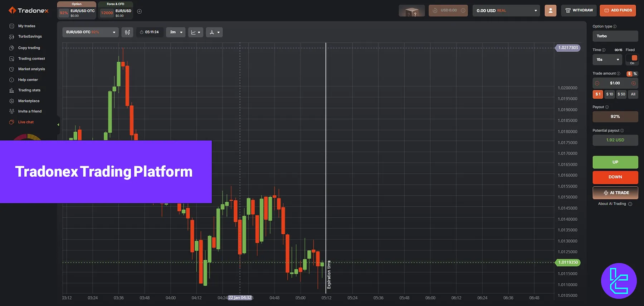Click the Option type info icon
Screen dimensions: 644x306
615,27
